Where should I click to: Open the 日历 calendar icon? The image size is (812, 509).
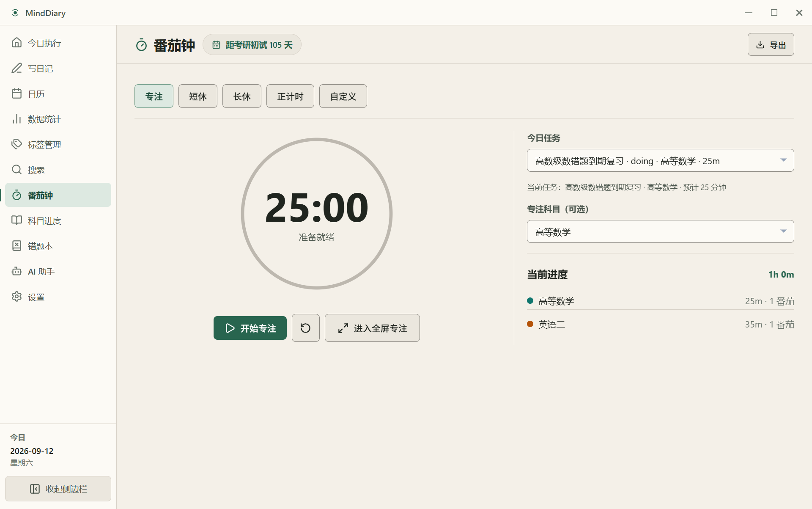coord(16,94)
